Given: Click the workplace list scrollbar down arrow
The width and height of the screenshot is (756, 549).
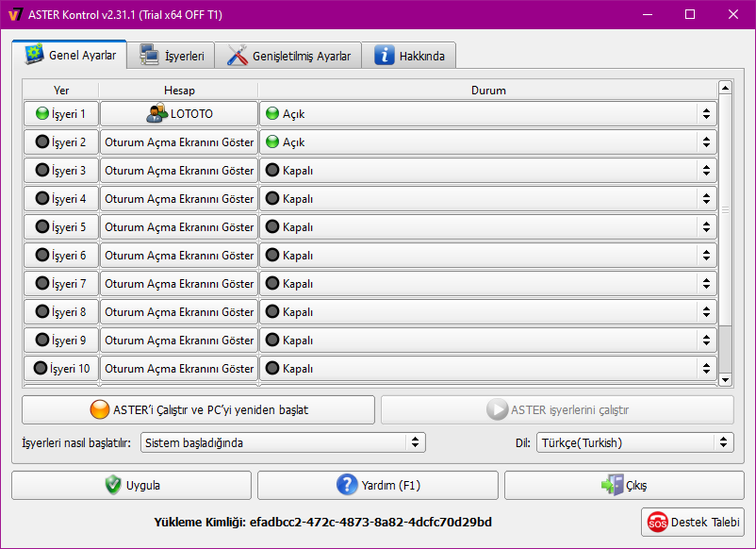Looking at the screenshot, I should tap(725, 380).
